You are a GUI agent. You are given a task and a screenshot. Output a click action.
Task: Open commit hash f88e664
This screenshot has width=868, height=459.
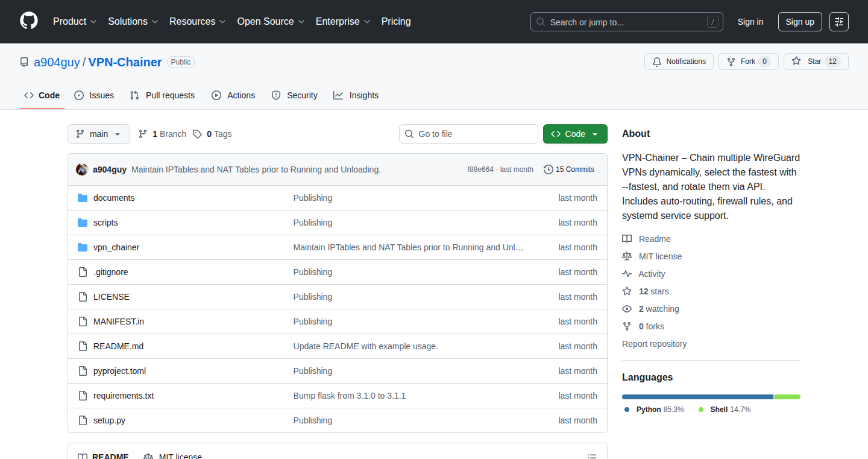pos(480,169)
